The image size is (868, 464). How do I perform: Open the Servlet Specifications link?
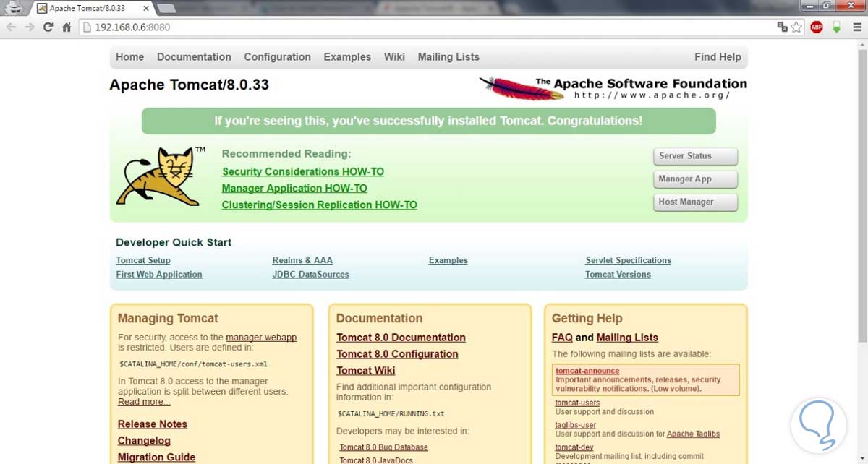(629, 260)
